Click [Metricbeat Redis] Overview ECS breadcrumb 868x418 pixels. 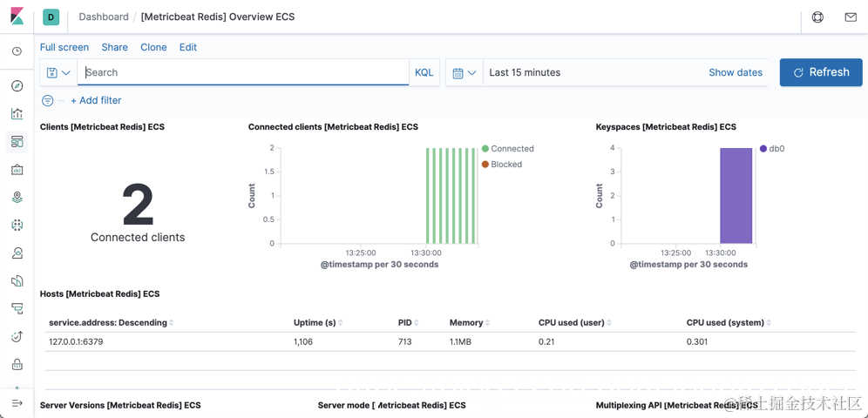pyautogui.click(x=218, y=17)
